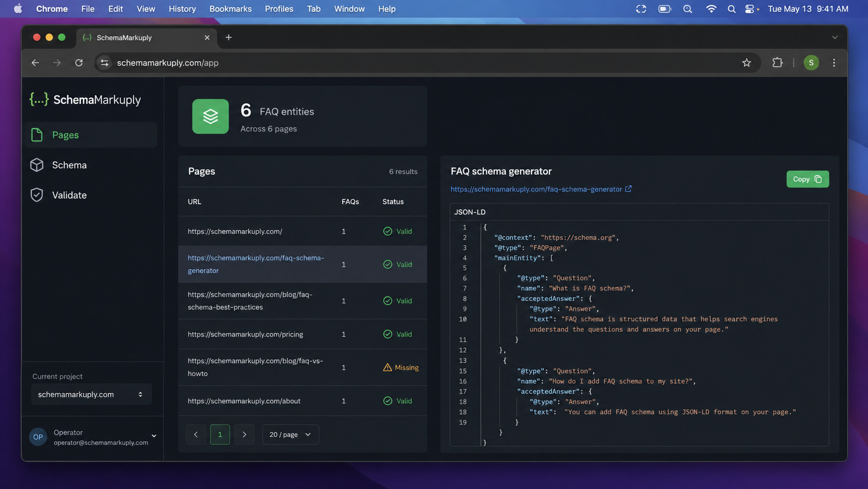Click the Pages document icon in sidebar
868x489 pixels.
(x=37, y=135)
